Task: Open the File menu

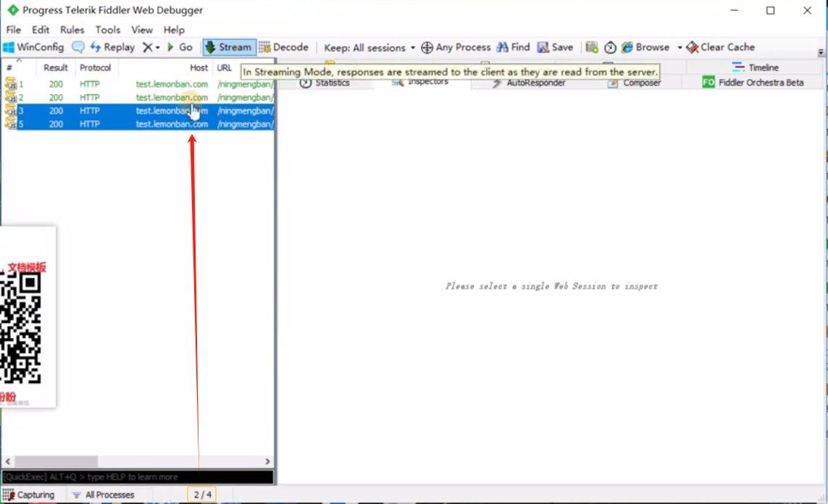Action: pyautogui.click(x=14, y=30)
